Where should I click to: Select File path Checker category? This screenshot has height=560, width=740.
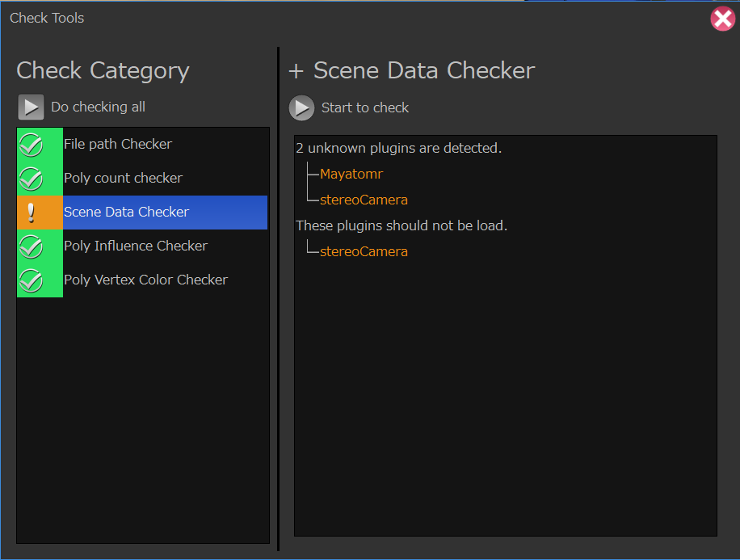pos(118,145)
